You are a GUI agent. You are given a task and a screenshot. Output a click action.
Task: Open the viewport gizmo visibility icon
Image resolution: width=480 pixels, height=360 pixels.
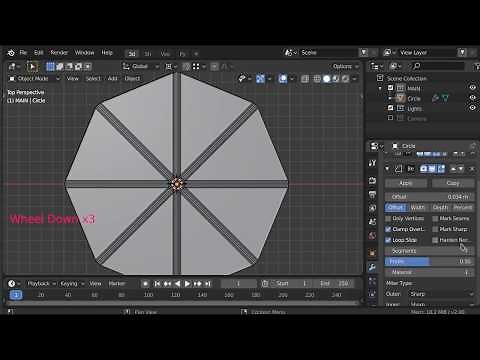pyautogui.click(x=245, y=79)
